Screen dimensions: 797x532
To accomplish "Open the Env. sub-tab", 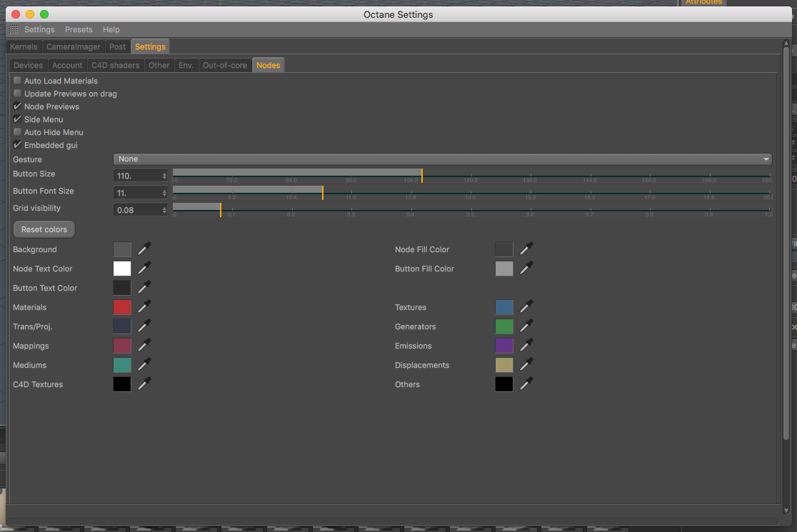I will pyautogui.click(x=186, y=65).
